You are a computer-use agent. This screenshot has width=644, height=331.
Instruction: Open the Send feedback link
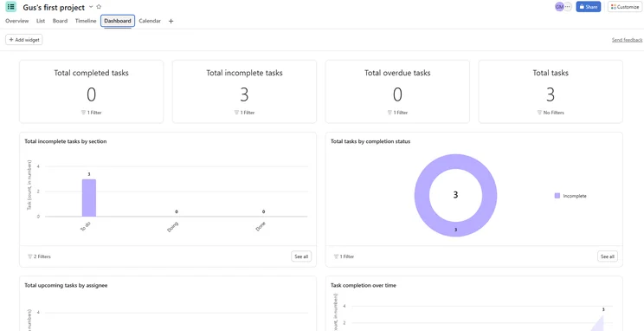(x=627, y=40)
